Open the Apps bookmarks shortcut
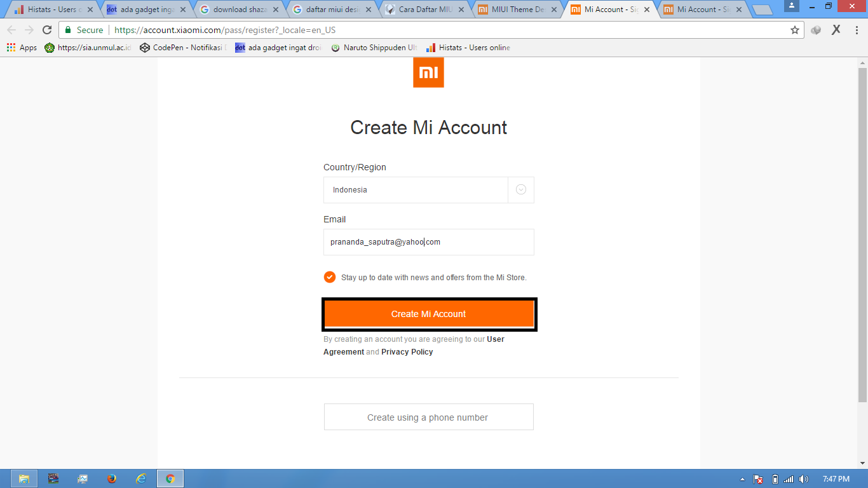868x488 pixels. click(22, 48)
